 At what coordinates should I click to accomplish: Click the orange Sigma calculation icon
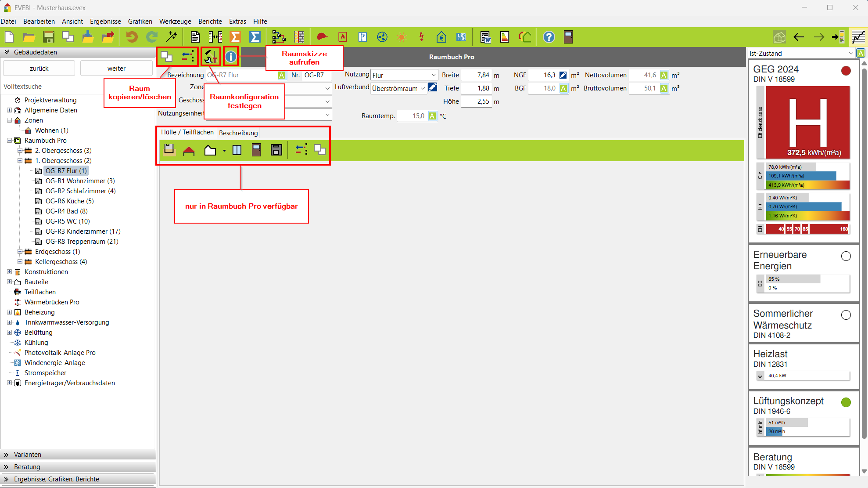(236, 37)
